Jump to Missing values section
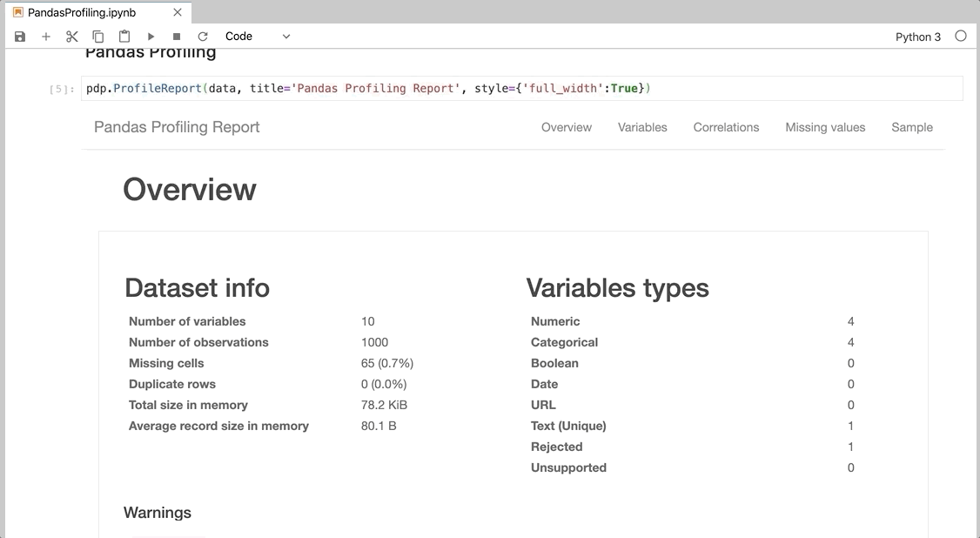 tap(825, 127)
